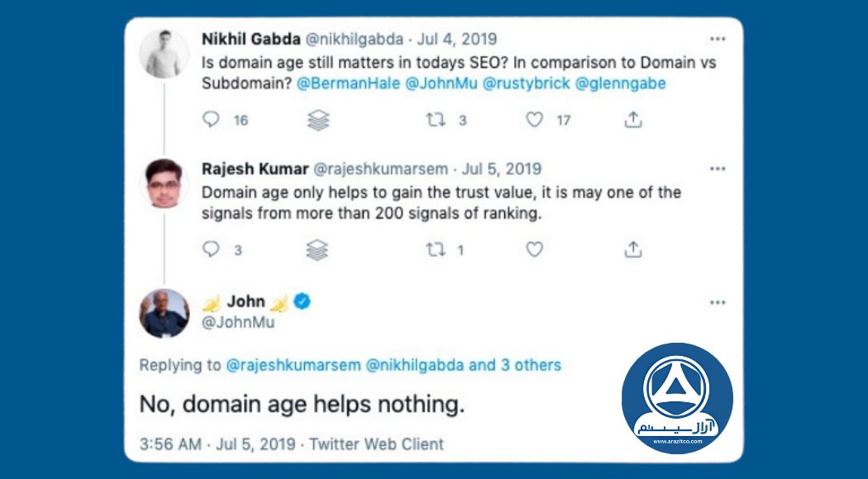
Task: Share Rajesh Kumar's tweet
Action: [632, 249]
